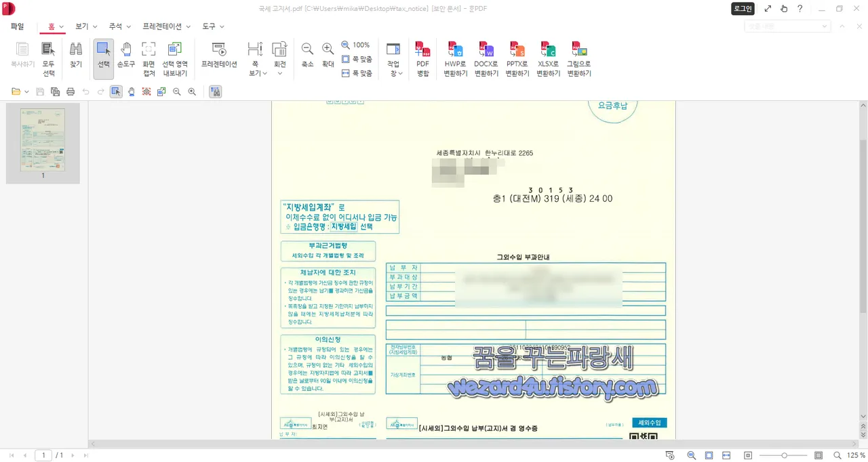Click the fullscreen expand arrows in title bar
Screen dimensions: 868x462
point(768,9)
